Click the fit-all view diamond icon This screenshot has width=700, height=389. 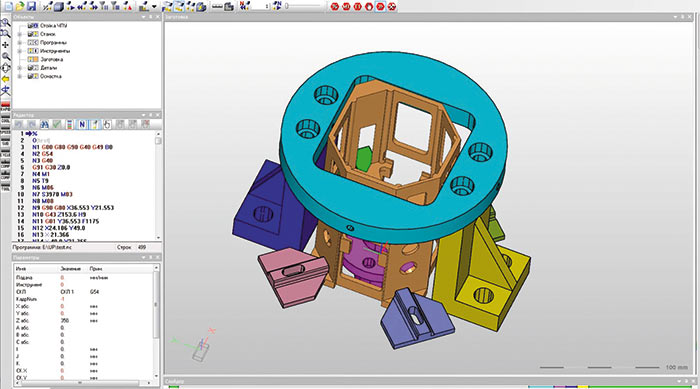(x=5, y=67)
